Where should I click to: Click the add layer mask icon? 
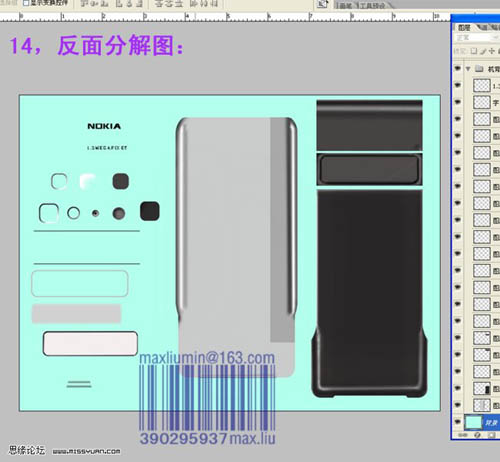coord(491,435)
